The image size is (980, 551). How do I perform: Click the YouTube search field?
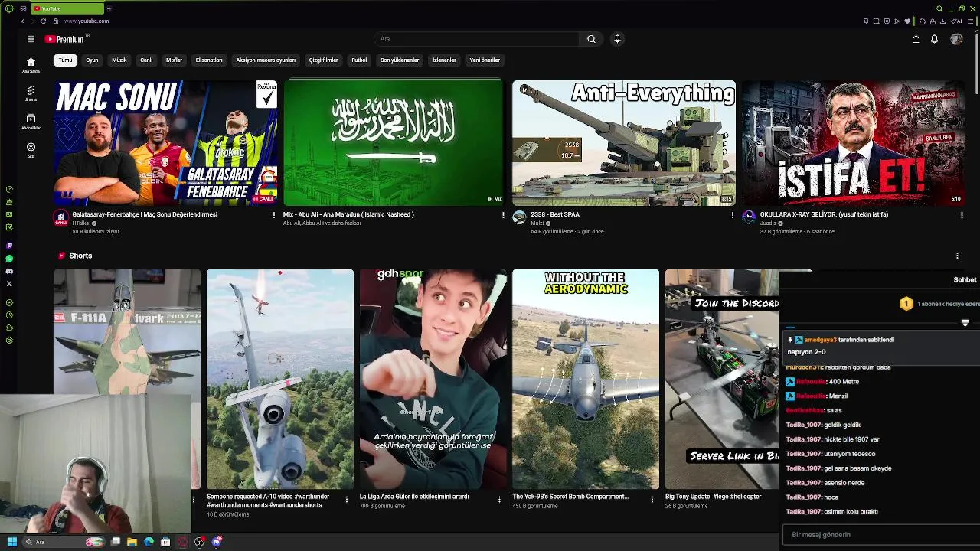pyautogui.click(x=477, y=39)
